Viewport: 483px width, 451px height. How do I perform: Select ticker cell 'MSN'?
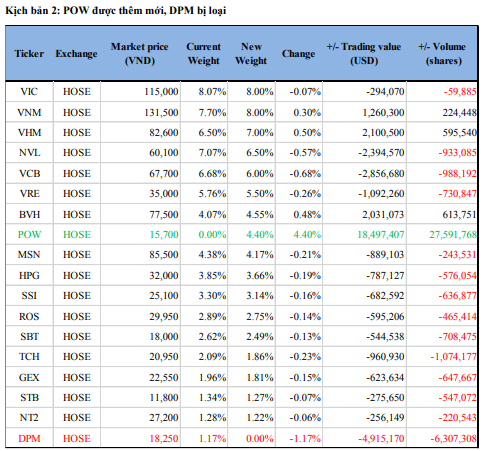pos(29,255)
